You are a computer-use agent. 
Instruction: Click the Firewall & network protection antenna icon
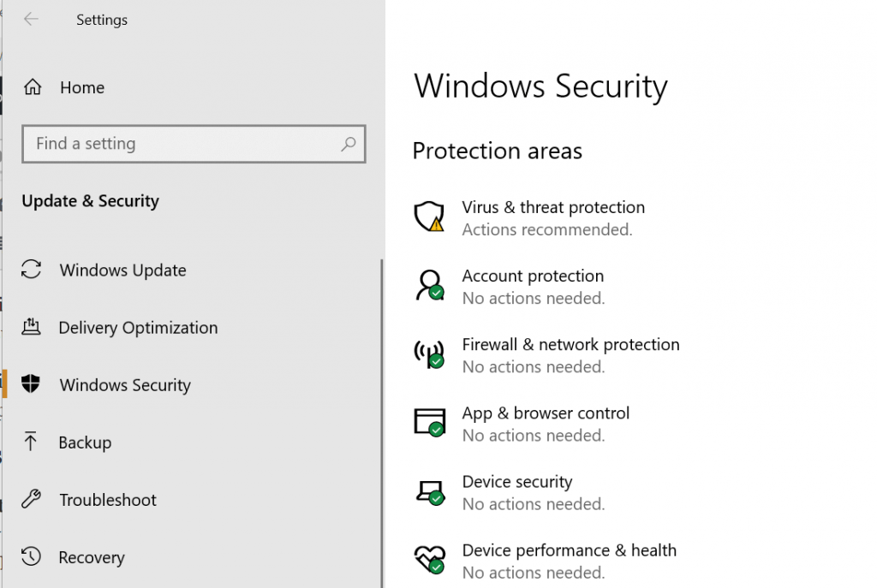click(430, 354)
